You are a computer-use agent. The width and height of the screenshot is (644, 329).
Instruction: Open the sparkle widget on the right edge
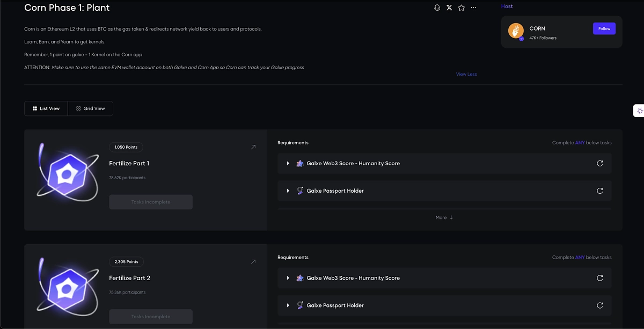click(639, 111)
